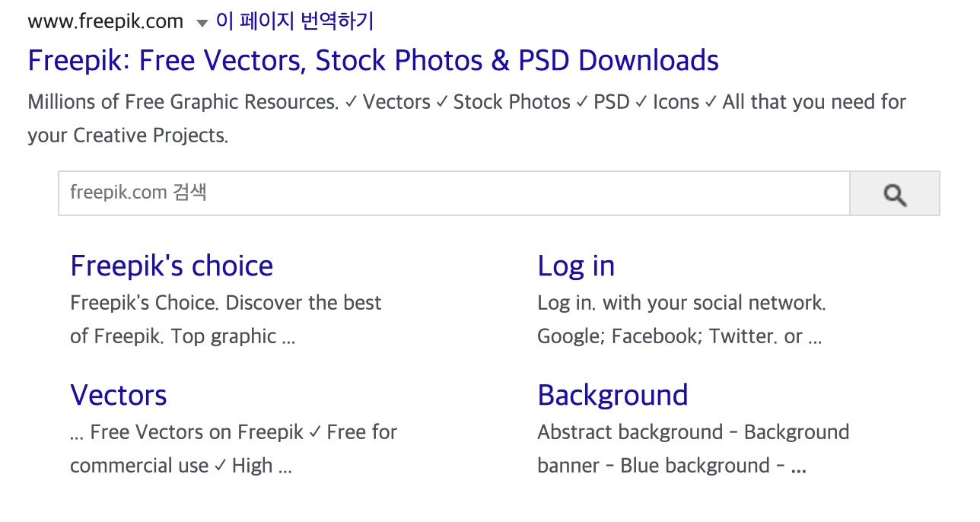Click 'Free Vectors on Freepik' description text
Image resolution: width=980 pixels, height=522 pixels.
coord(196,432)
